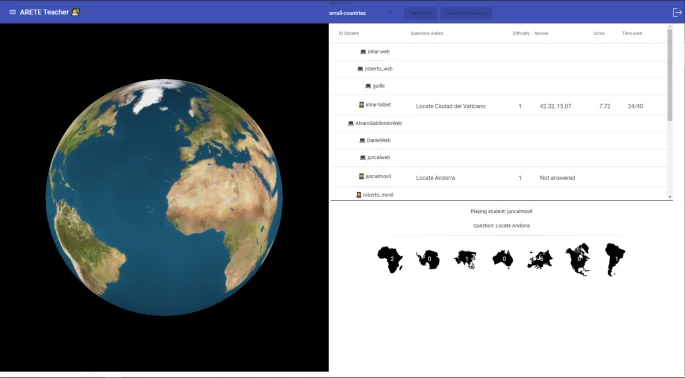The width and height of the screenshot is (685, 378).
Task: Select the North America continent silhouette
Action: point(578,260)
